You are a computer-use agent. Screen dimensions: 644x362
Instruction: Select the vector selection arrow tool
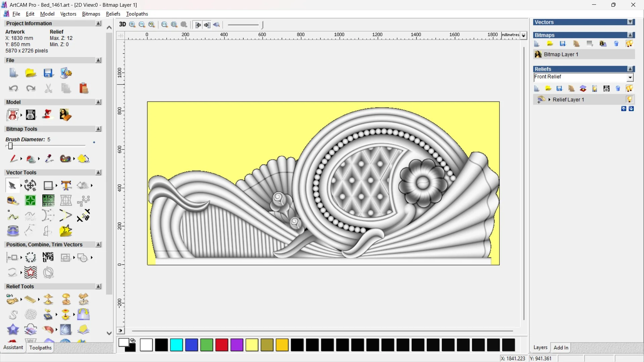tap(12, 185)
